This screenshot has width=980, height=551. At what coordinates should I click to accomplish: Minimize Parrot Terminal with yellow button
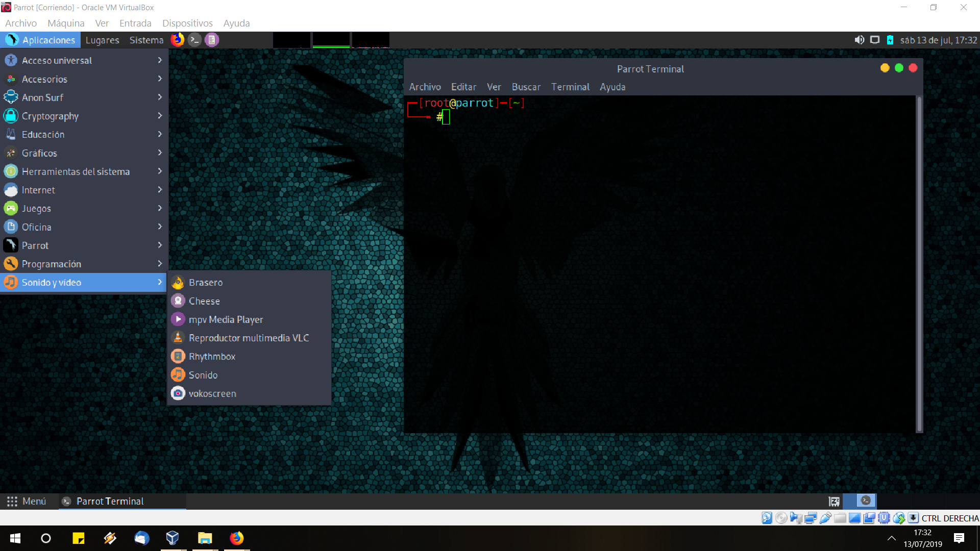[x=885, y=68]
